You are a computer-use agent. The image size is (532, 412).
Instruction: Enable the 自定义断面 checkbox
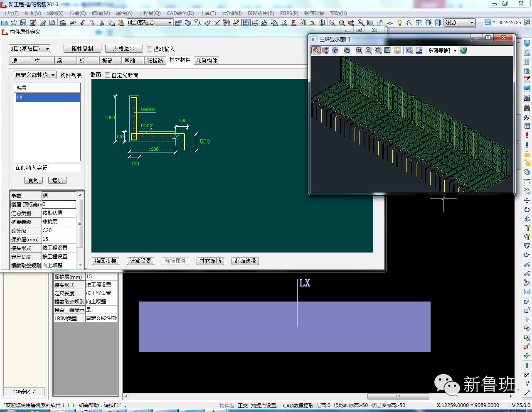tap(108, 75)
